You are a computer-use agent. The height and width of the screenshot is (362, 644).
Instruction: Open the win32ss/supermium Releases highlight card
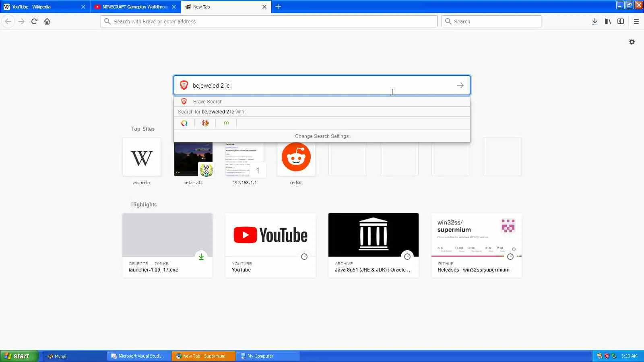[x=477, y=245]
